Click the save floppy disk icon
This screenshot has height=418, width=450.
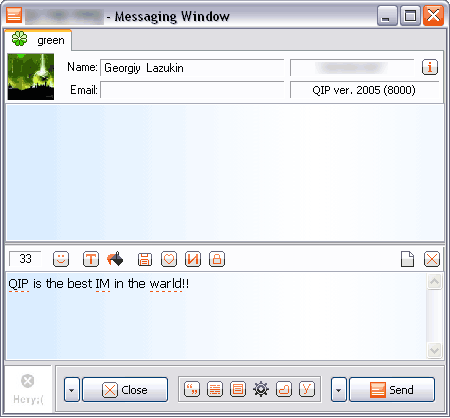145,259
